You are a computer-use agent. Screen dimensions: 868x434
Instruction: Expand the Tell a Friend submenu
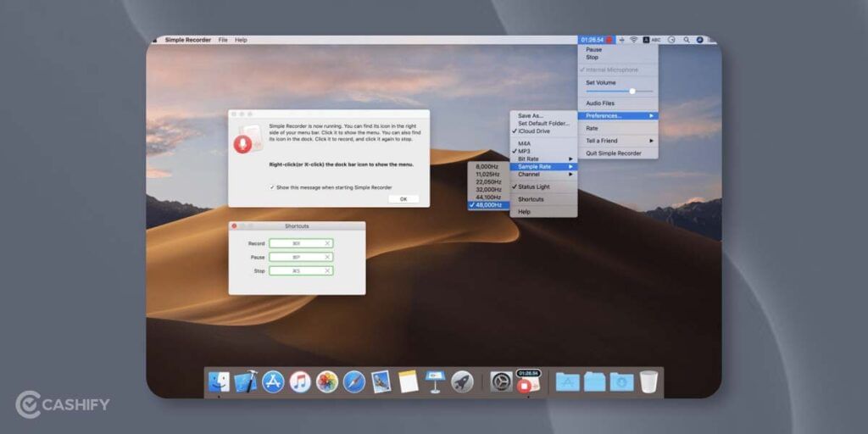(618, 141)
